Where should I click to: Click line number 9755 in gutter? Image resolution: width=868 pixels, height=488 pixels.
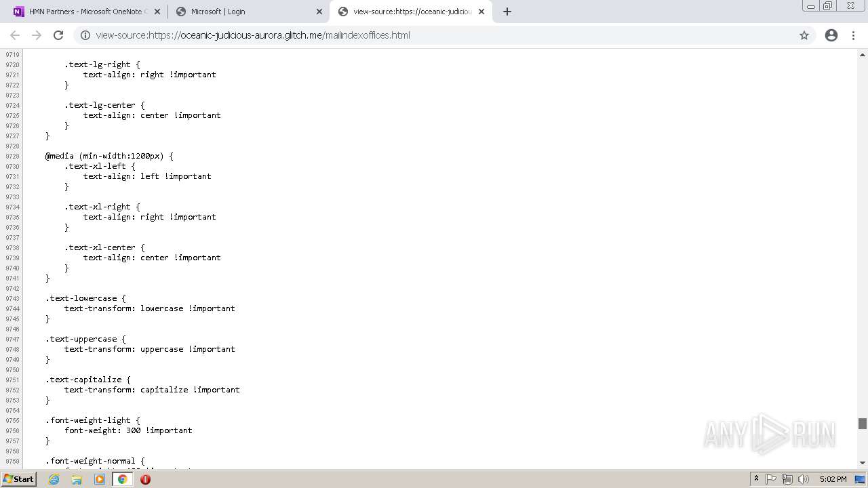click(12, 420)
